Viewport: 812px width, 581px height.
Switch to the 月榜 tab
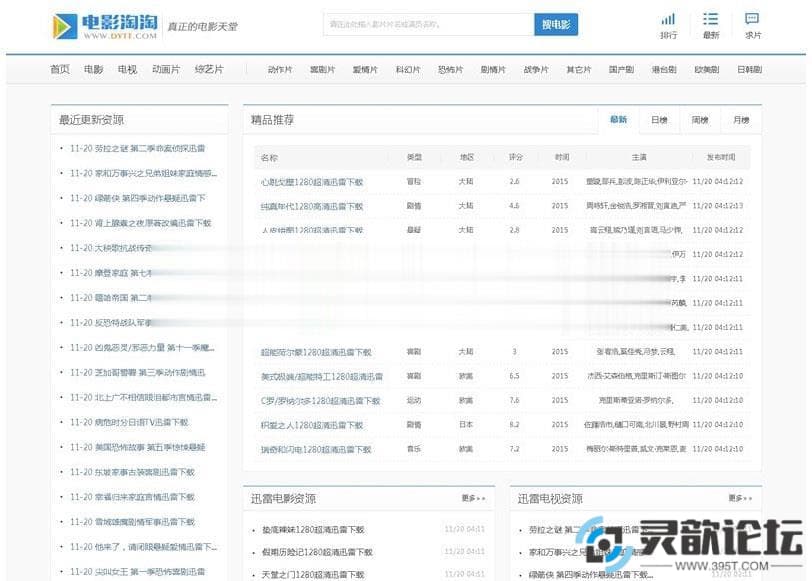click(x=741, y=120)
